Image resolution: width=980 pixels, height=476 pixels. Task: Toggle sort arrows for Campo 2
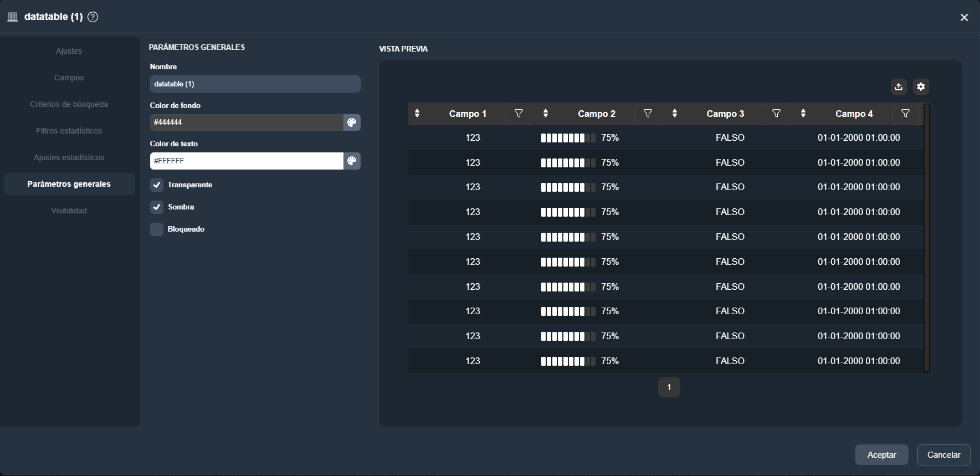(x=546, y=114)
